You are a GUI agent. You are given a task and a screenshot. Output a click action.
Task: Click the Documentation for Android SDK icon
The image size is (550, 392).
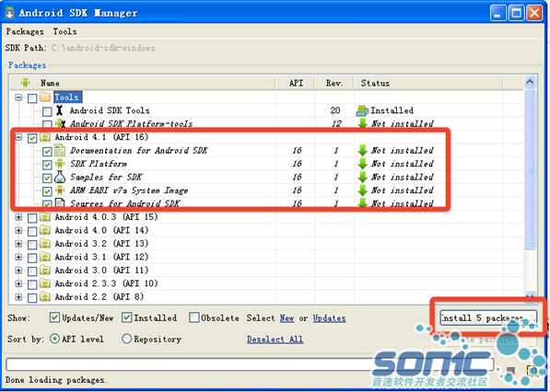[60, 150]
